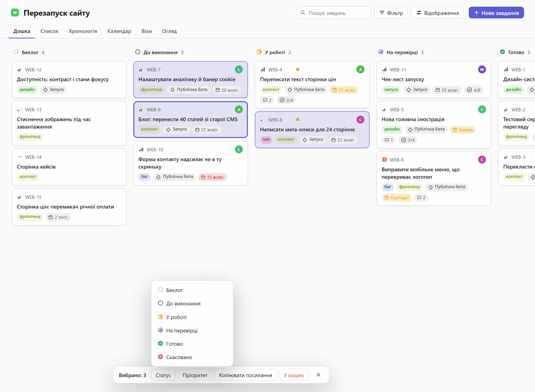Screen dimensions: 535x392
Task: Open comments icon on WEB-4 card
Action: (x=265, y=100)
